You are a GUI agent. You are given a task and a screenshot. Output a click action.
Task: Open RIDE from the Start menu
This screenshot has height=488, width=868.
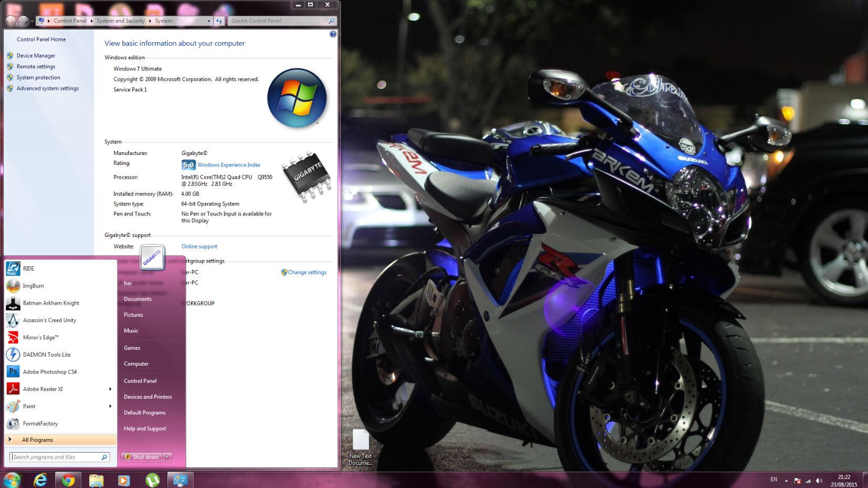(x=28, y=268)
